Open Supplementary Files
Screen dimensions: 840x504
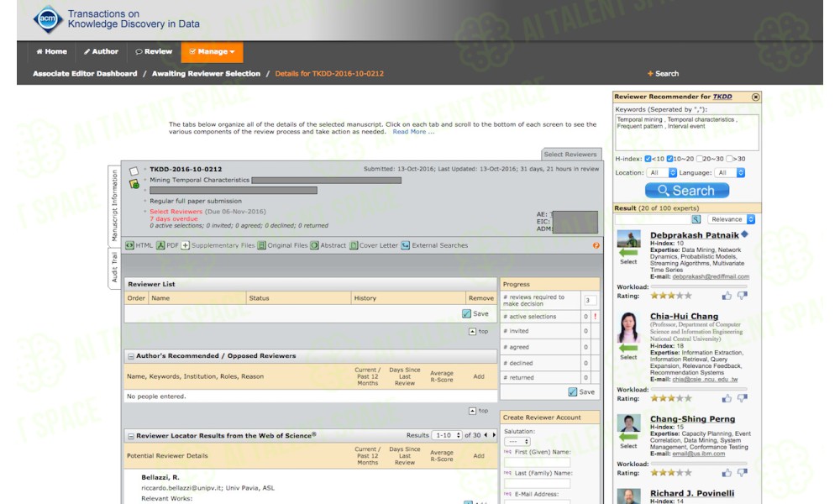(218, 245)
